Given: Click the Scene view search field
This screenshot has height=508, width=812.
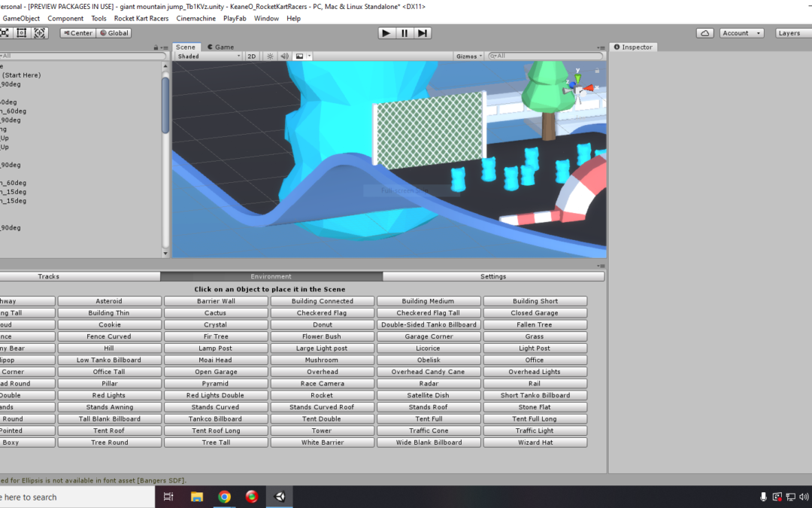Looking at the screenshot, I should (546, 56).
